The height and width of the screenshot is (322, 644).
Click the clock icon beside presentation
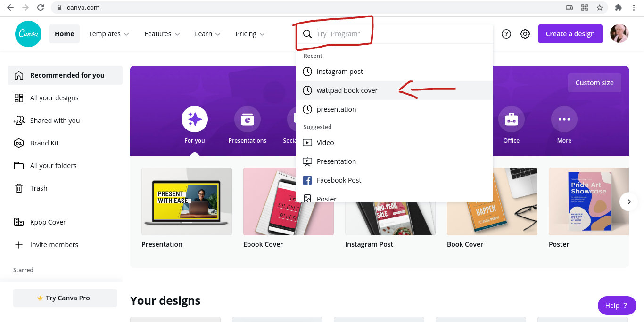(x=307, y=109)
